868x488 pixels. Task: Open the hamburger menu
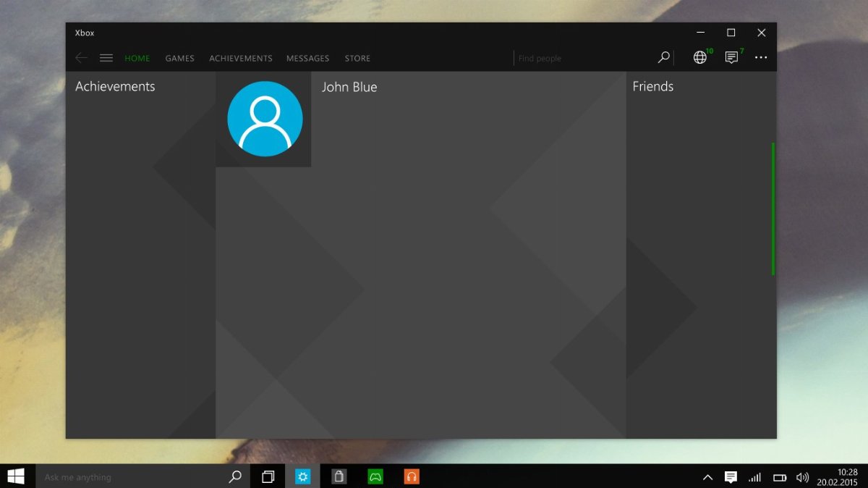[106, 58]
